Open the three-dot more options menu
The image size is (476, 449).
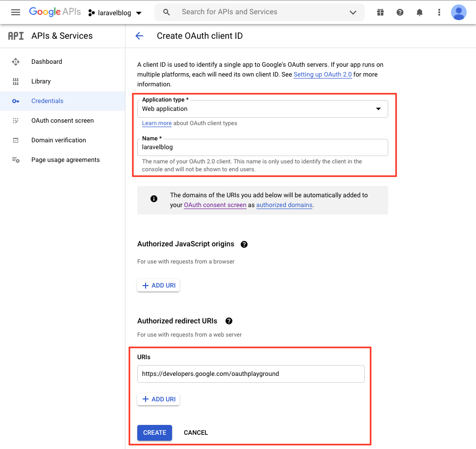[x=439, y=12]
